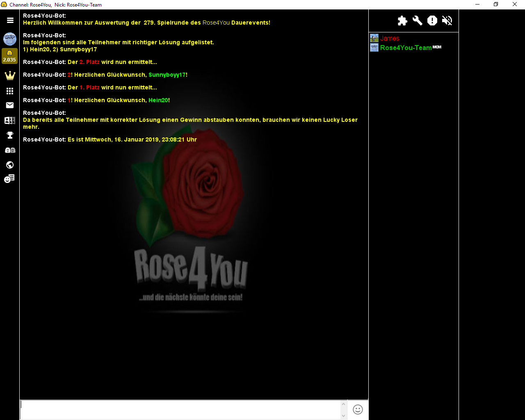
Task: Open the globe icon in the sidebar
Action: (x=10, y=165)
